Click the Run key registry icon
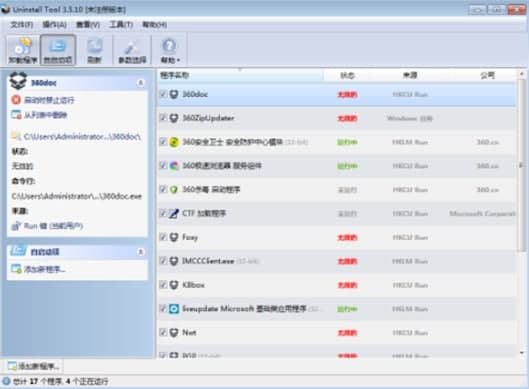 click(x=16, y=226)
